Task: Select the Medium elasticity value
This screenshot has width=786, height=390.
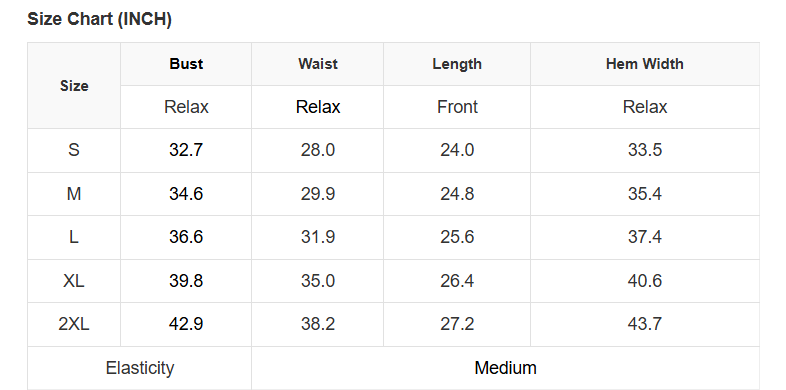Action: 505,368
